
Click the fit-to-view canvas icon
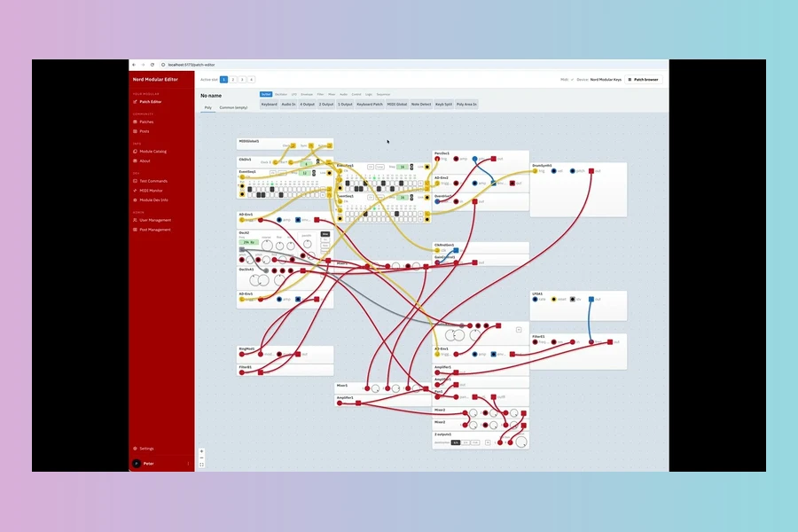(201, 465)
